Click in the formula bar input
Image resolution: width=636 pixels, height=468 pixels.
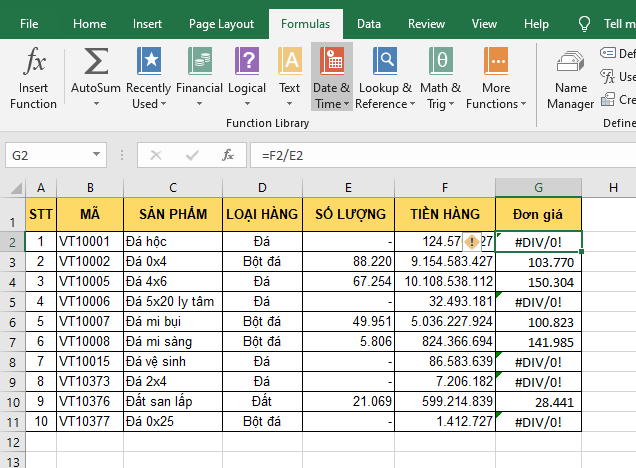[440, 156]
